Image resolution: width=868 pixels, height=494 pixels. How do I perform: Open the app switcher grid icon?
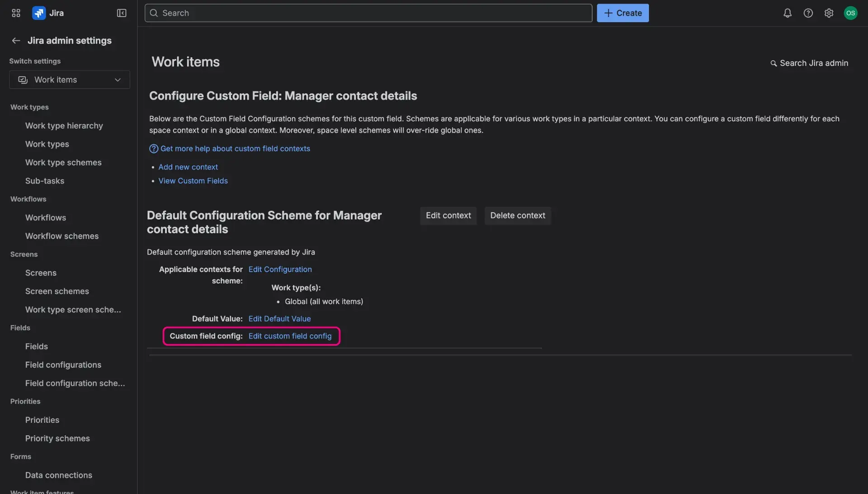coord(15,13)
